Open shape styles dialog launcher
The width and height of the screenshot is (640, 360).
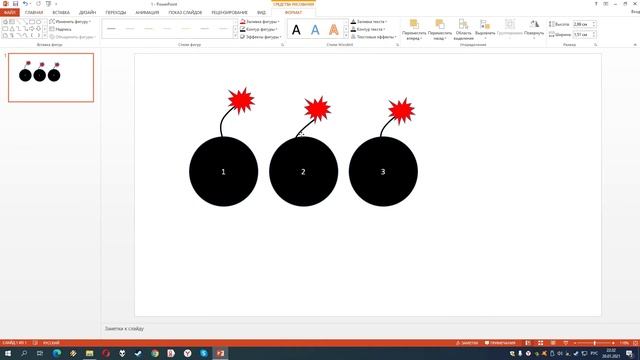tap(282, 45)
